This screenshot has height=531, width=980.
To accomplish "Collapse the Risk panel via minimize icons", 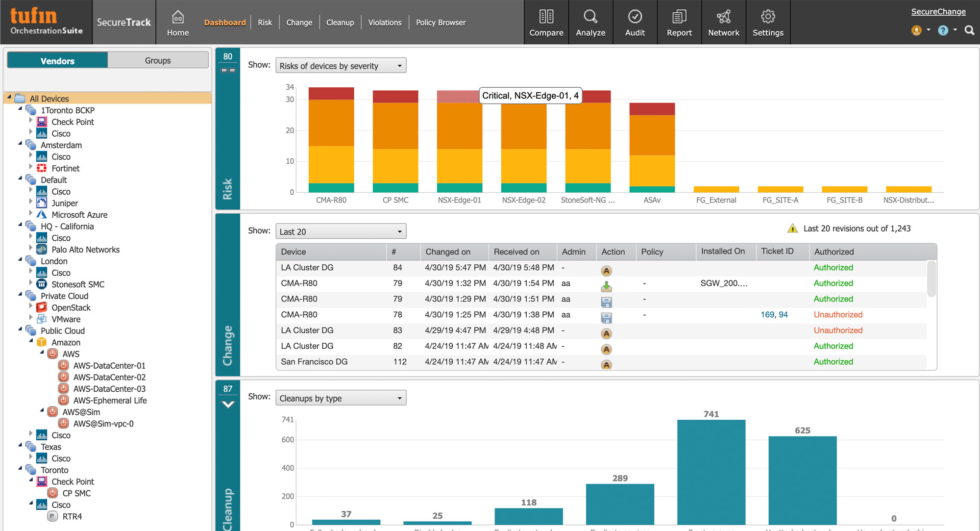I will [x=228, y=70].
